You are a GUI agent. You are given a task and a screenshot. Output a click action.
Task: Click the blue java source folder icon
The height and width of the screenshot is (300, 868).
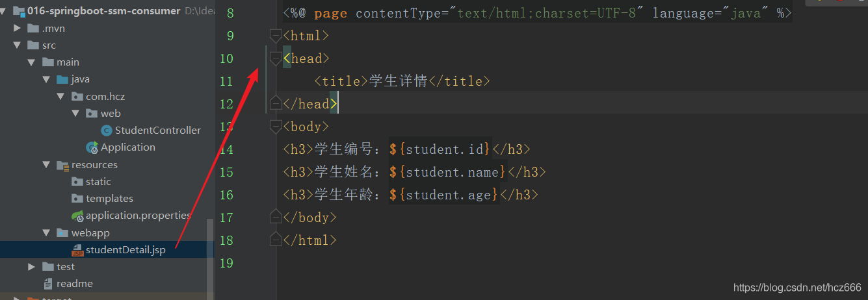tap(62, 79)
